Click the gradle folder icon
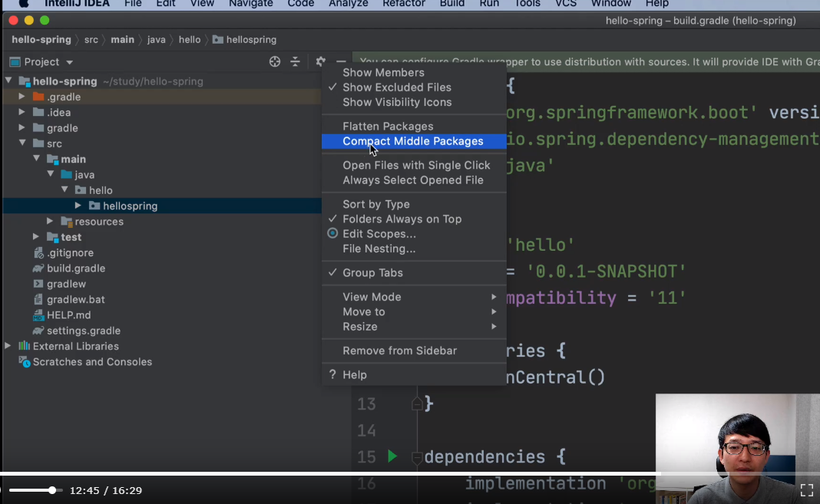The height and width of the screenshot is (504, 820). click(38, 128)
